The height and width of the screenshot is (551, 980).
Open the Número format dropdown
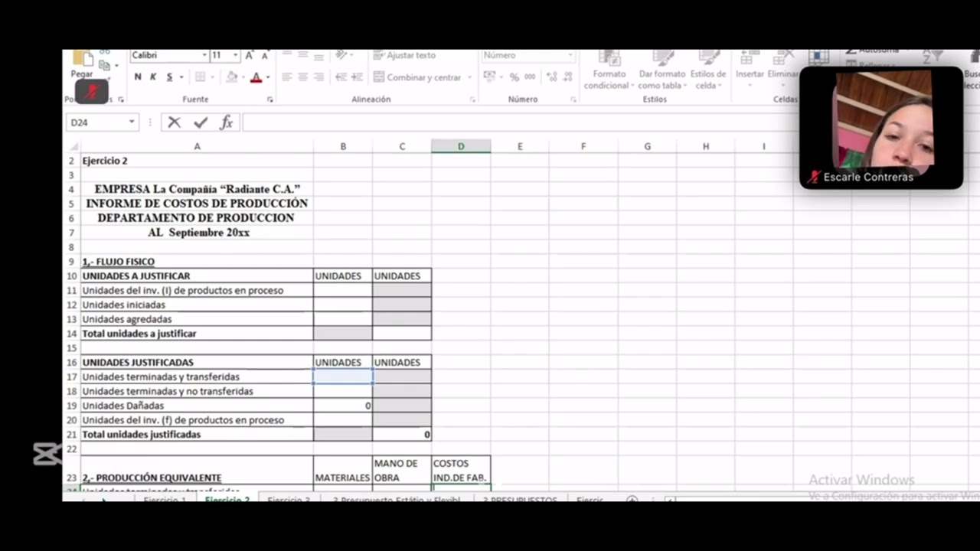570,55
